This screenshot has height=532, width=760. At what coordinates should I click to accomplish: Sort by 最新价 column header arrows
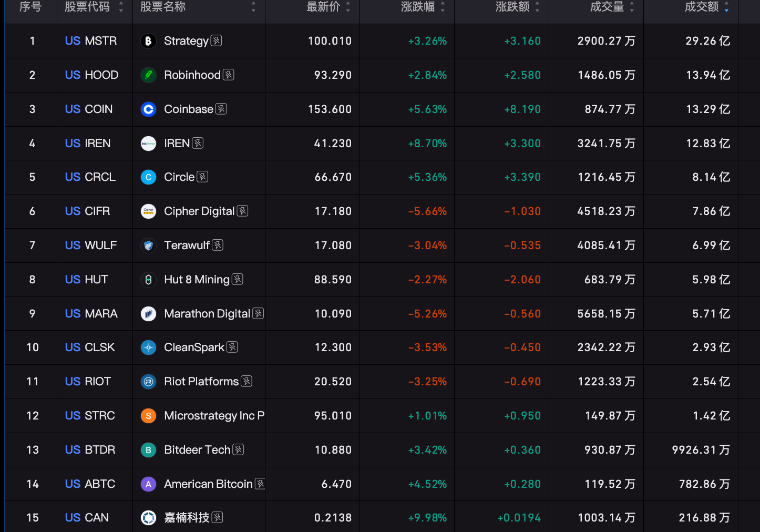tap(348, 7)
